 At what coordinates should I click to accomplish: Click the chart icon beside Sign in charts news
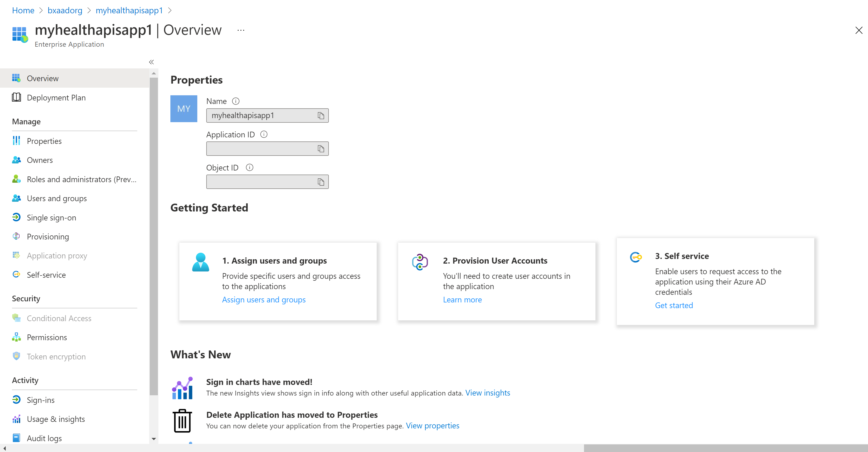(x=182, y=388)
